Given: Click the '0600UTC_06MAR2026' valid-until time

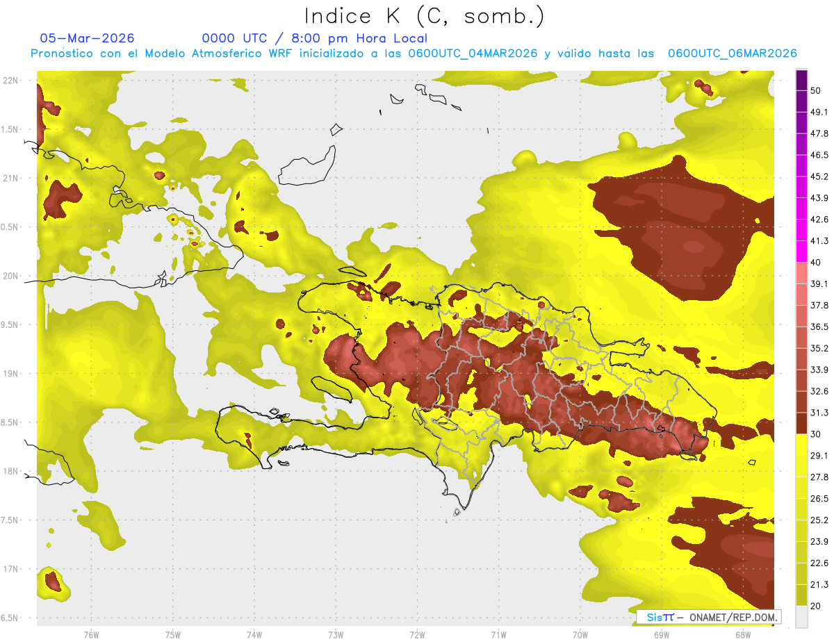Looking at the screenshot, I should pos(732,53).
